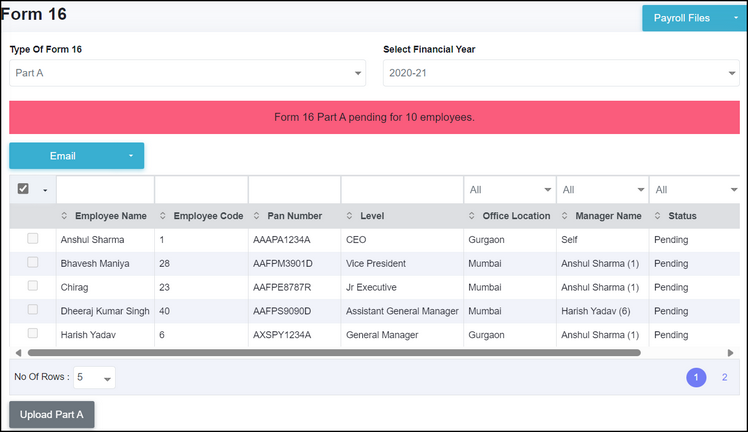
Task: Click the Email button
Action: 63,156
